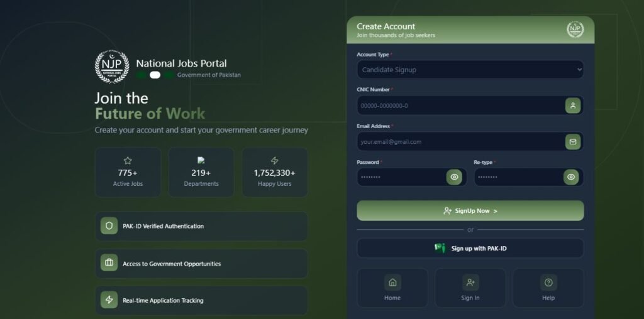This screenshot has width=644, height=319.
Task: Click the envelope icon in Email Address field
Action: pos(572,141)
